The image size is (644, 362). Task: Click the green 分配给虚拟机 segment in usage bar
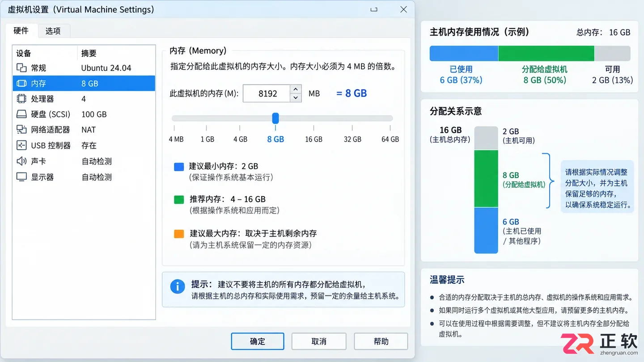click(546, 53)
